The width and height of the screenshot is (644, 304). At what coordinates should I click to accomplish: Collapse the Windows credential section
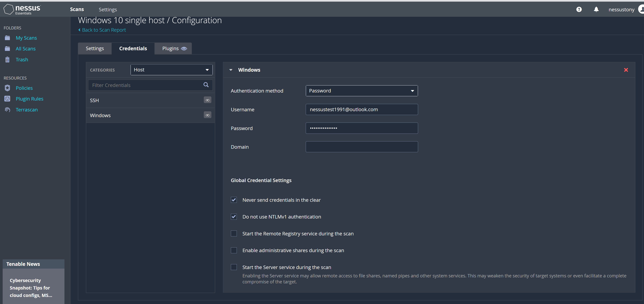pos(231,70)
